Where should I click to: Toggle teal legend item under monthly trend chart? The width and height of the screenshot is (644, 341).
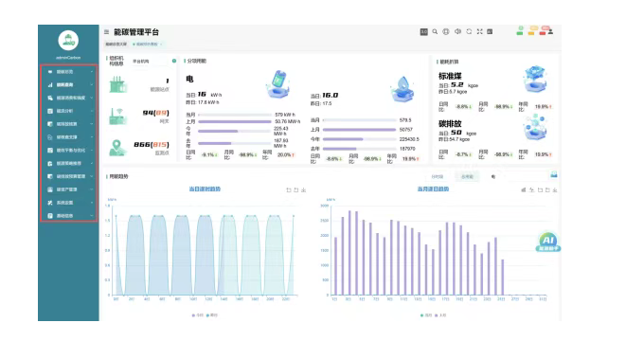[426, 315]
